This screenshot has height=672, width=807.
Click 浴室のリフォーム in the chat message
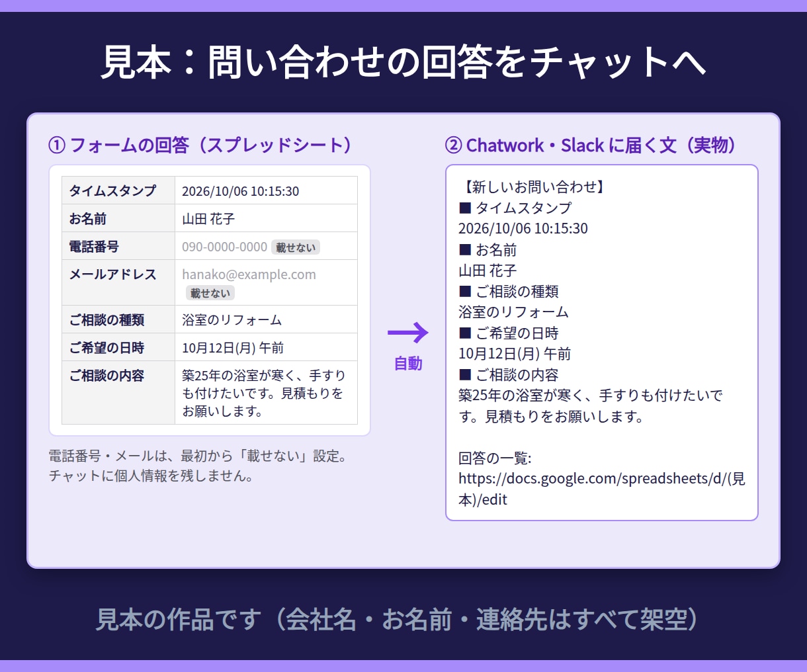pos(513,312)
